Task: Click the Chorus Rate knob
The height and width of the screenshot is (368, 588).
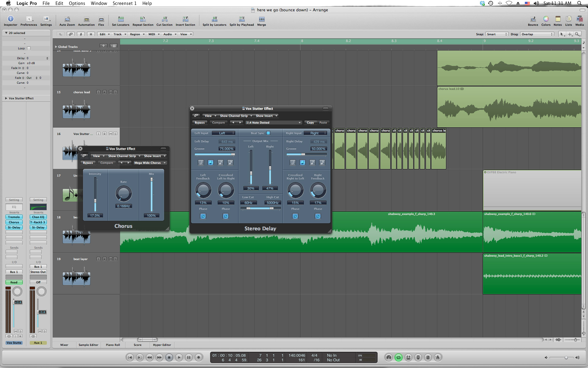Action: point(123,194)
